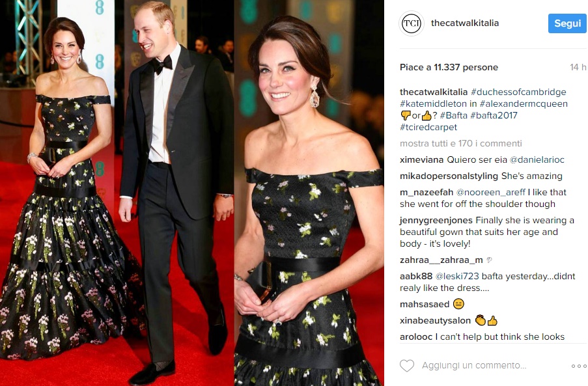Open ximeviana commenter profile
This screenshot has width=588, height=386.
coord(421,160)
